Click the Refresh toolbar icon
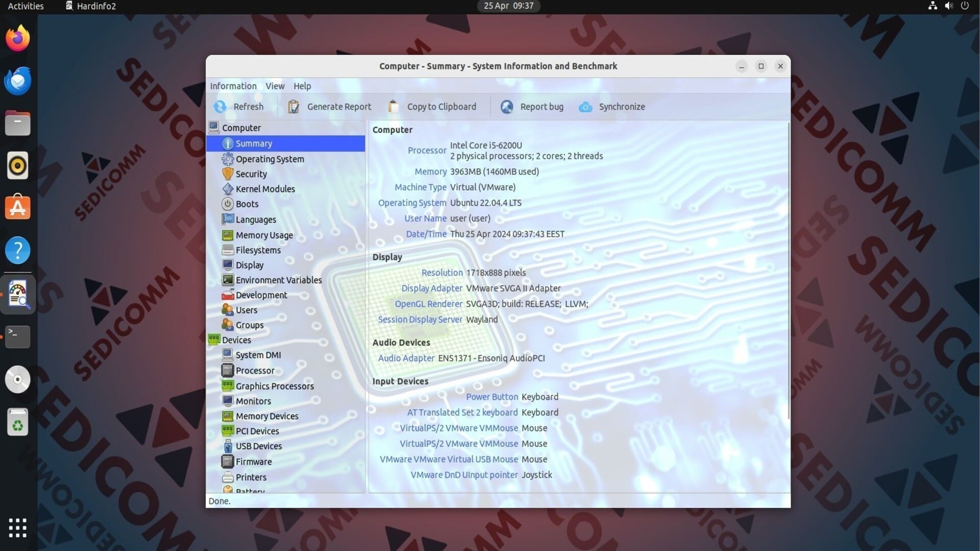The image size is (980, 551). click(x=220, y=107)
